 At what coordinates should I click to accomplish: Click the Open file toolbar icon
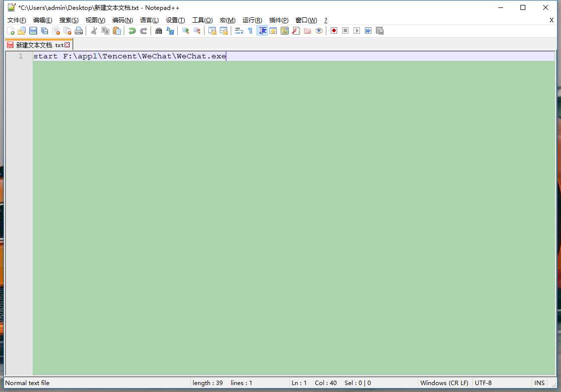[x=22, y=31]
